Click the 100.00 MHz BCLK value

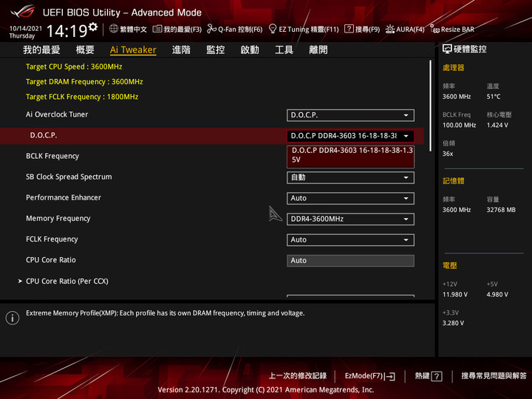click(x=459, y=125)
